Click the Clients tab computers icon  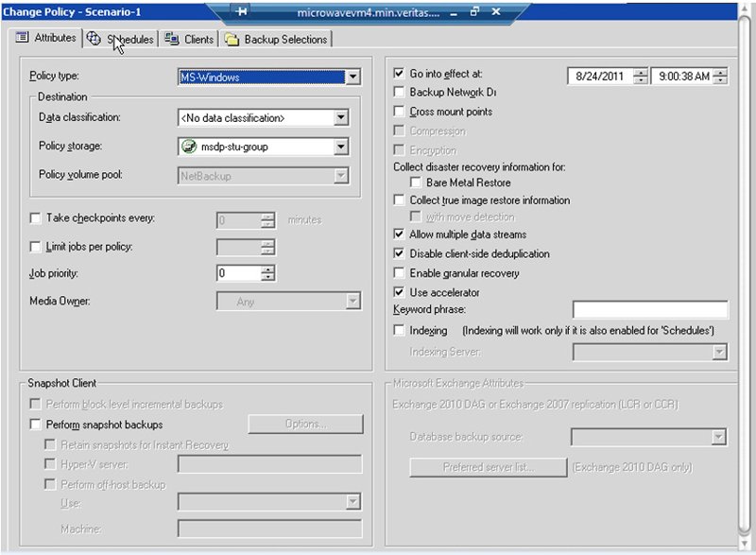tap(172, 39)
